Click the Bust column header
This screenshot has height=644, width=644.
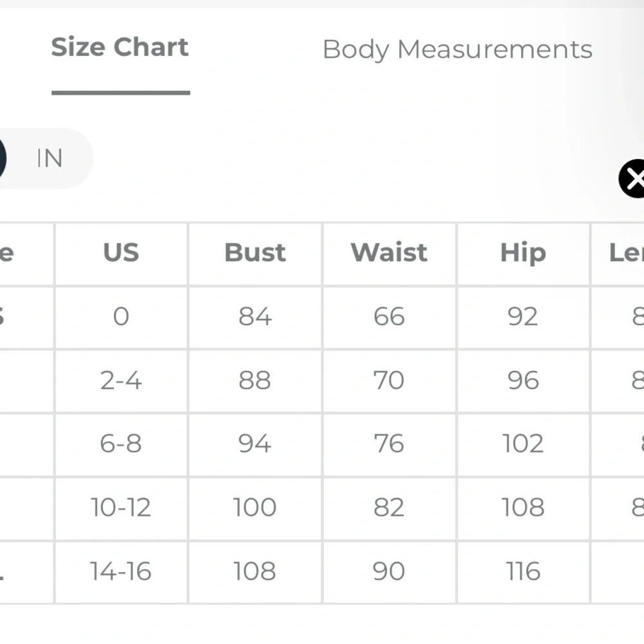click(255, 253)
